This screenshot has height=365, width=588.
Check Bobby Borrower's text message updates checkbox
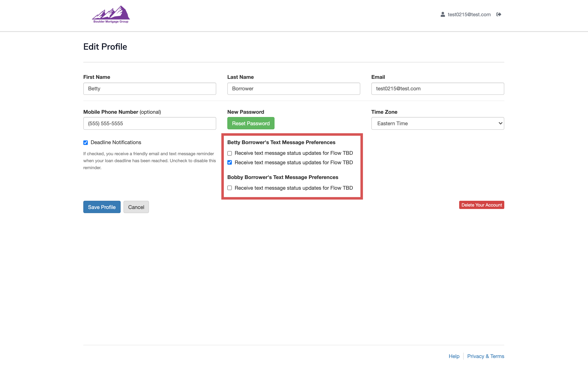(230, 188)
